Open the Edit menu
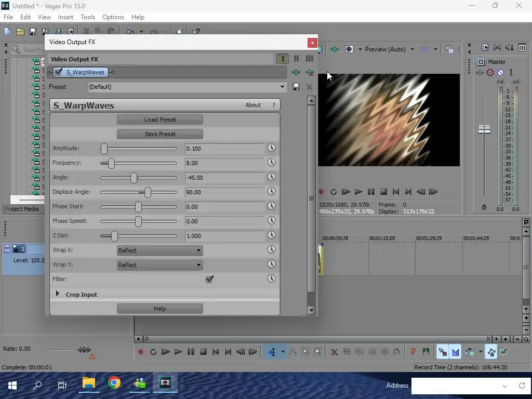 [x=25, y=17]
